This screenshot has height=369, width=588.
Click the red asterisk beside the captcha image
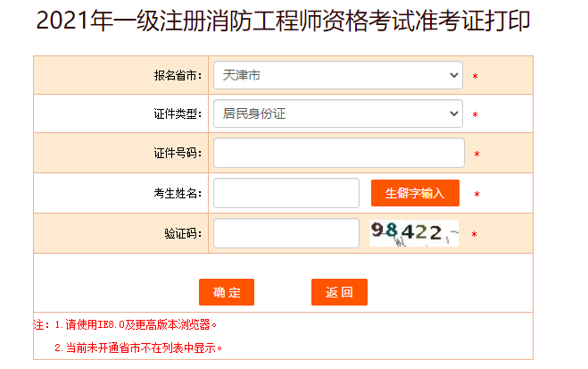[x=475, y=235]
